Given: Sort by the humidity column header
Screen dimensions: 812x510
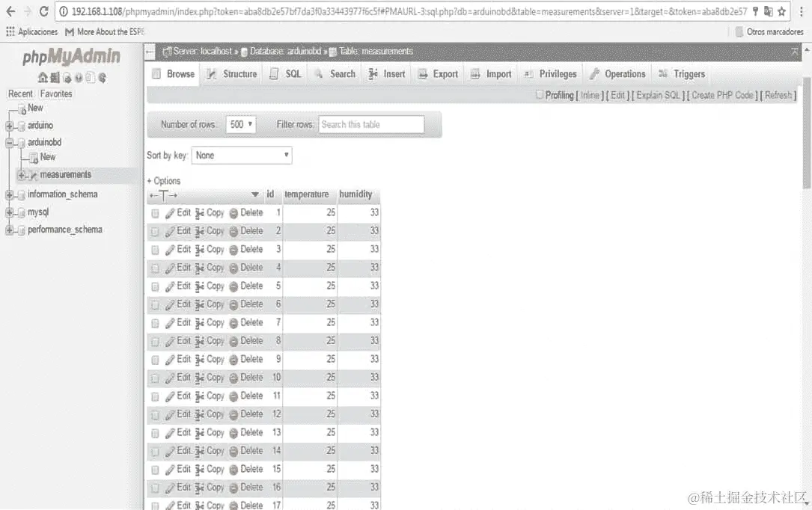Looking at the screenshot, I should (x=355, y=194).
